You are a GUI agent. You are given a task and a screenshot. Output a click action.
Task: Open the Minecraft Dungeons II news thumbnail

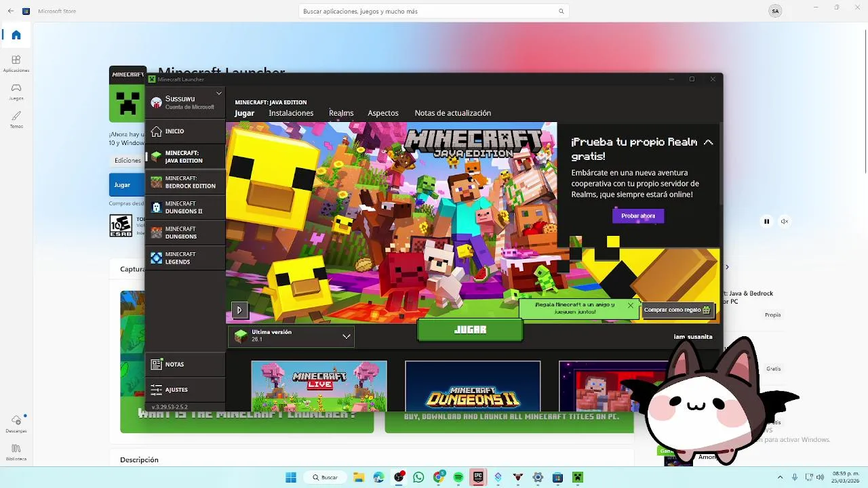(x=473, y=386)
